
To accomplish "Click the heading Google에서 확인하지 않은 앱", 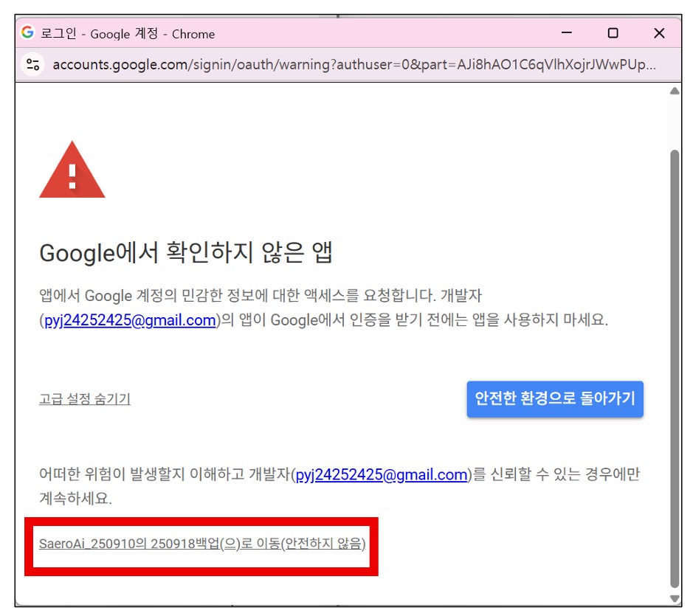I will [x=186, y=253].
